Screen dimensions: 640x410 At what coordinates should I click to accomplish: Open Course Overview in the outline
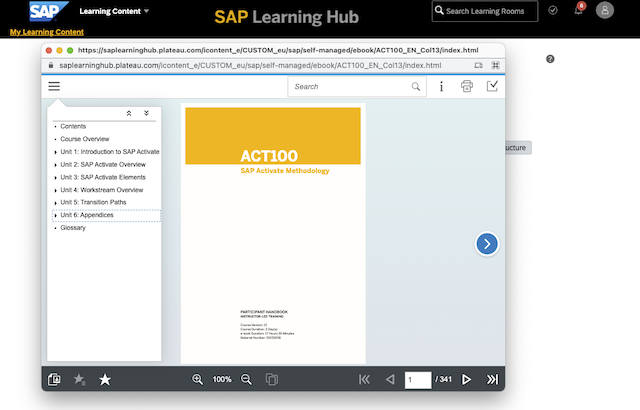point(85,139)
